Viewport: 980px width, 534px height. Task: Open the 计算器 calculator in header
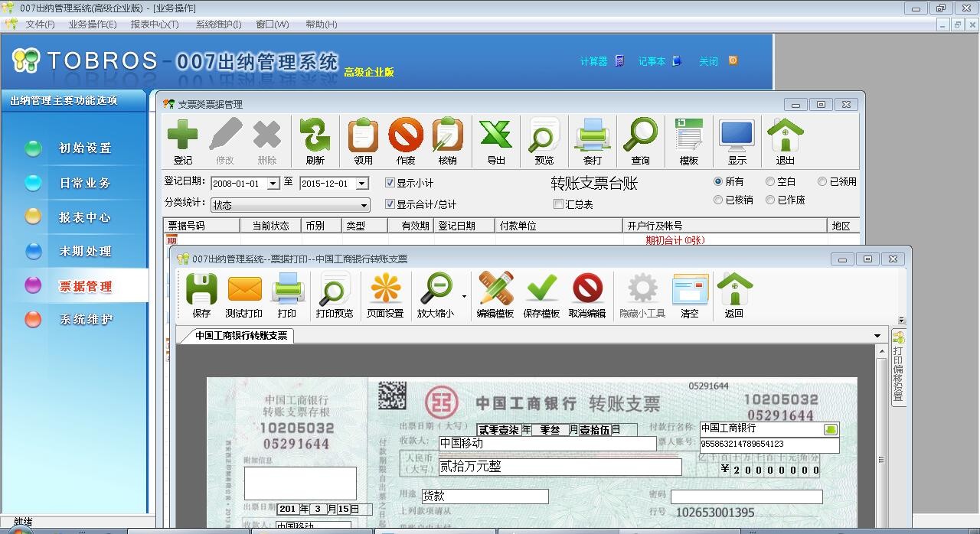tap(602, 61)
